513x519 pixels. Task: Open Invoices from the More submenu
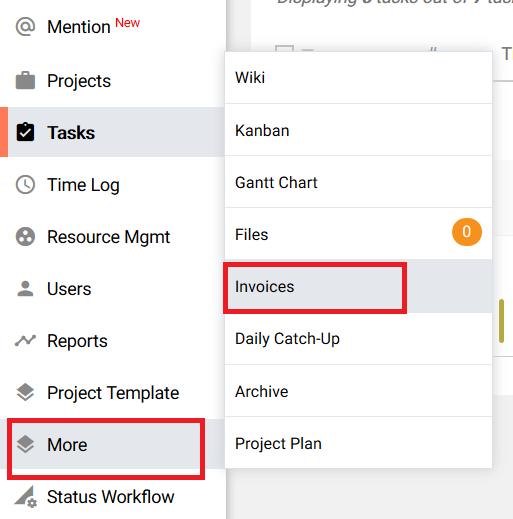coord(358,287)
